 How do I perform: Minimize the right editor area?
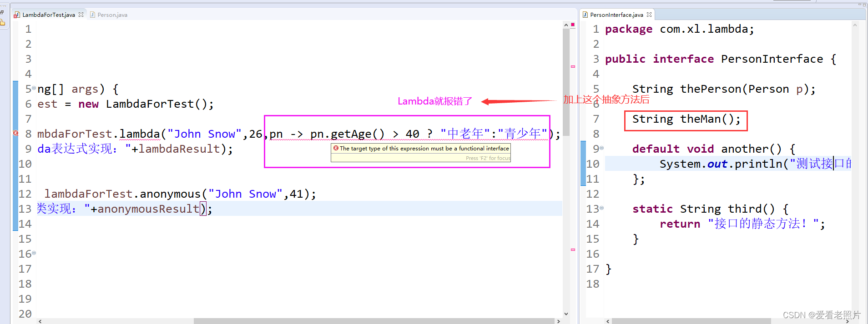coord(860,5)
